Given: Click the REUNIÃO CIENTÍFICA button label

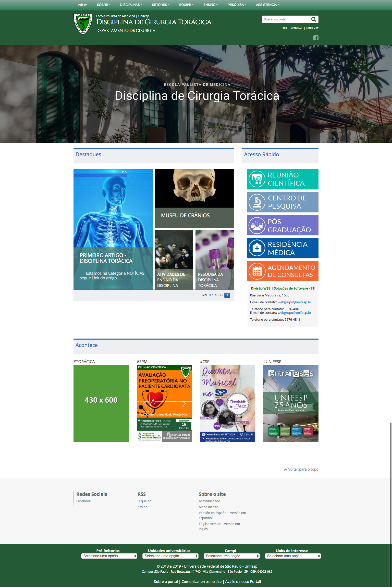Looking at the screenshot, I should click(286, 179).
